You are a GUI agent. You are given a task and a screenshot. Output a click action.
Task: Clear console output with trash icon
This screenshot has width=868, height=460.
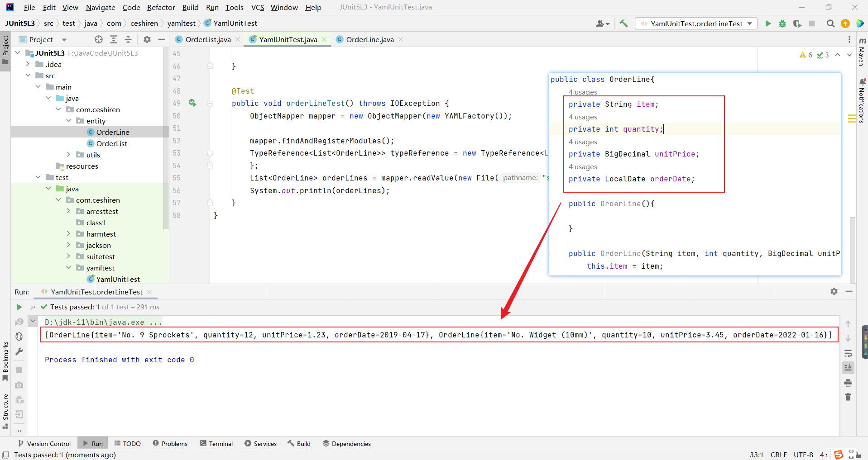click(x=848, y=397)
